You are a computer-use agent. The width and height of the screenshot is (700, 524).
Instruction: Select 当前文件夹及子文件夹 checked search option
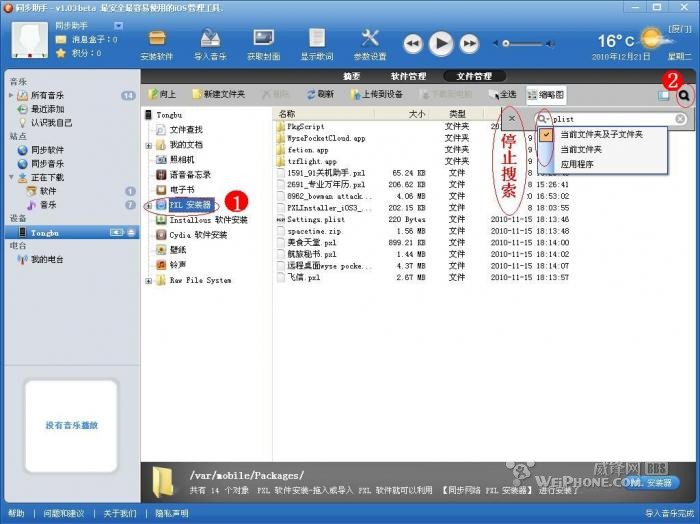click(x=600, y=134)
